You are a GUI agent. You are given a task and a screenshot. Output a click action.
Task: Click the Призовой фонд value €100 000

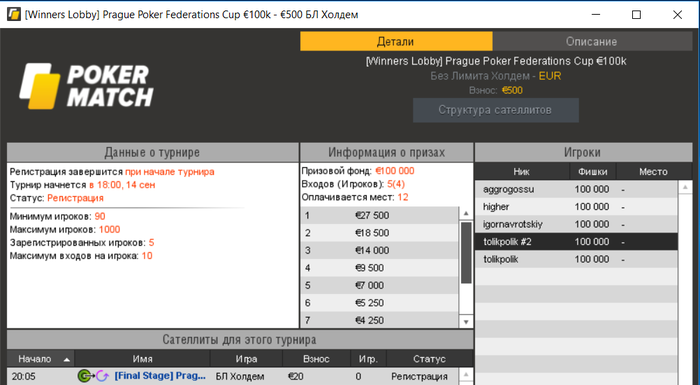click(x=395, y=171)
